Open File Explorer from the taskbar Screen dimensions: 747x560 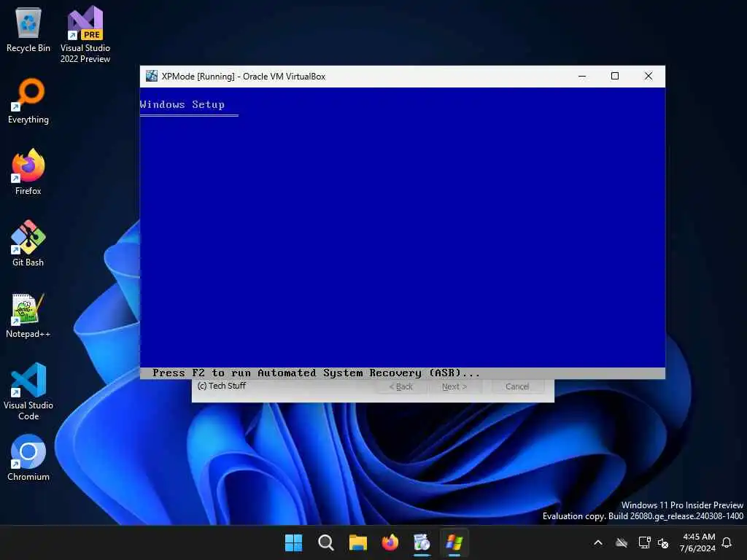click(x=357, y=542)
